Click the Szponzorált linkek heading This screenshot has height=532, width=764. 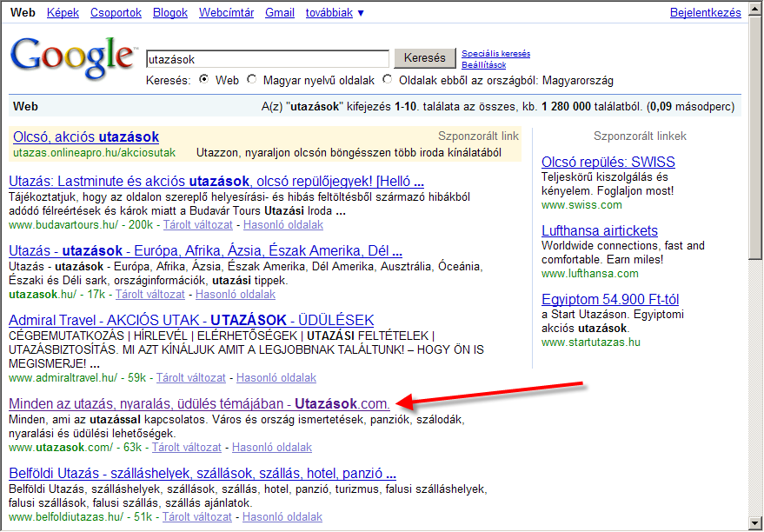pos(640,136)
